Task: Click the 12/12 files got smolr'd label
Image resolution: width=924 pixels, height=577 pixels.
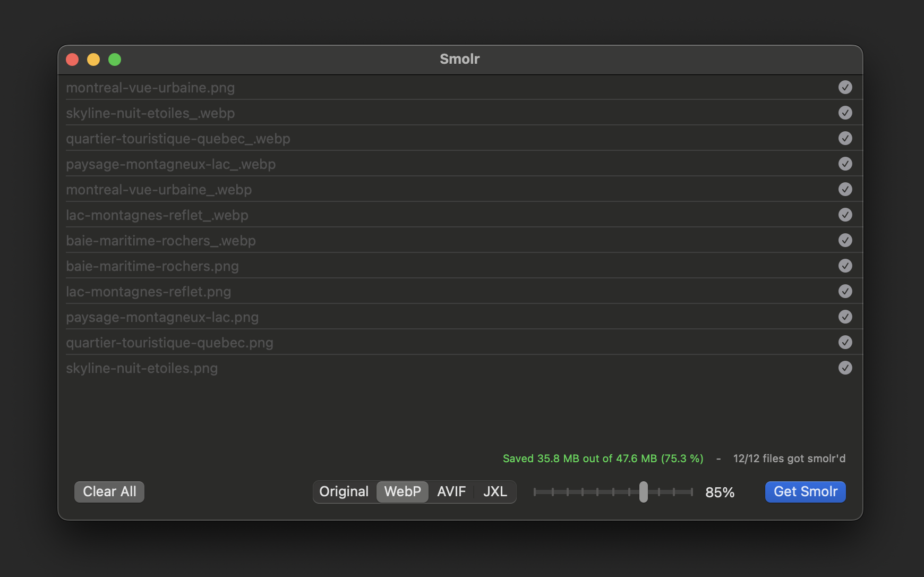Action: pos(790,458)
